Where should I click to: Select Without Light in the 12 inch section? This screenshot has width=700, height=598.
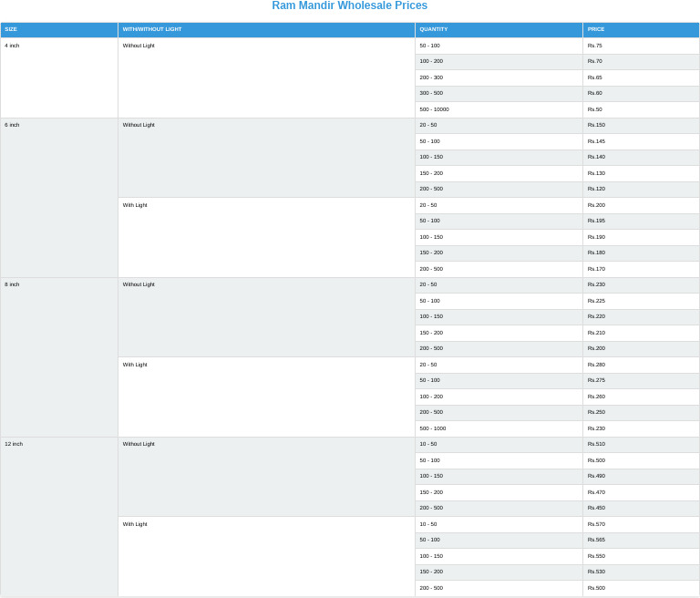(x=266, y=477)
